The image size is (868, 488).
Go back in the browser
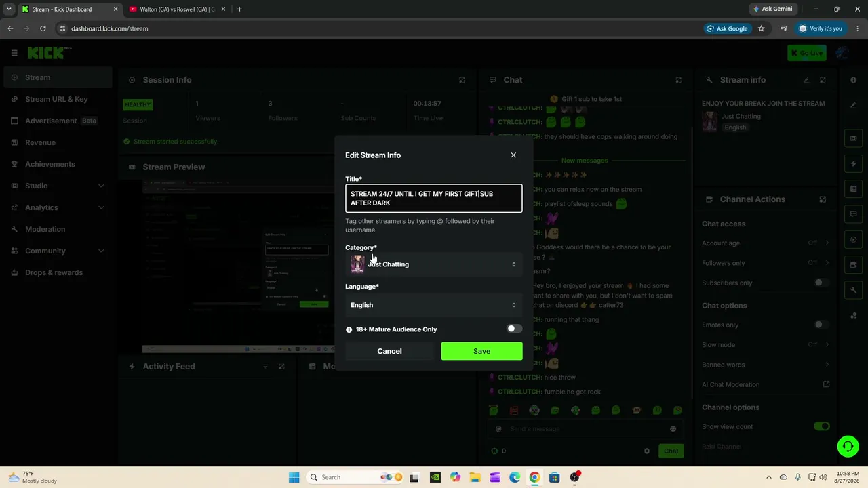tap(10, 28)
